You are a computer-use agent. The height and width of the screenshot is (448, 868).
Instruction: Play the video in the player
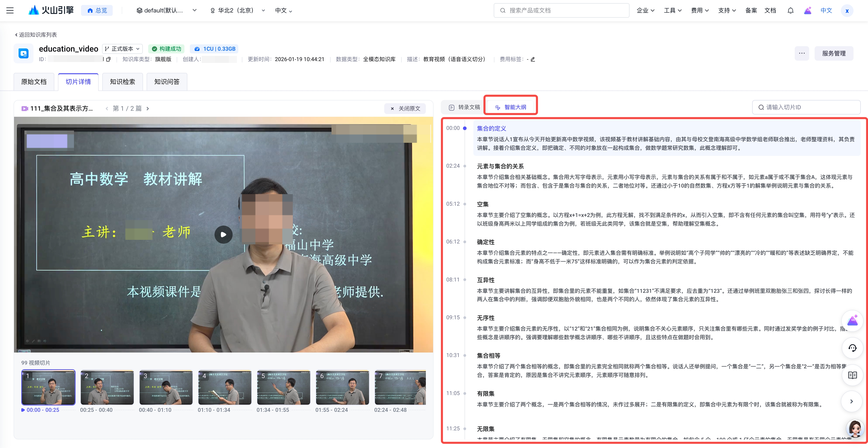coord(223,235)
